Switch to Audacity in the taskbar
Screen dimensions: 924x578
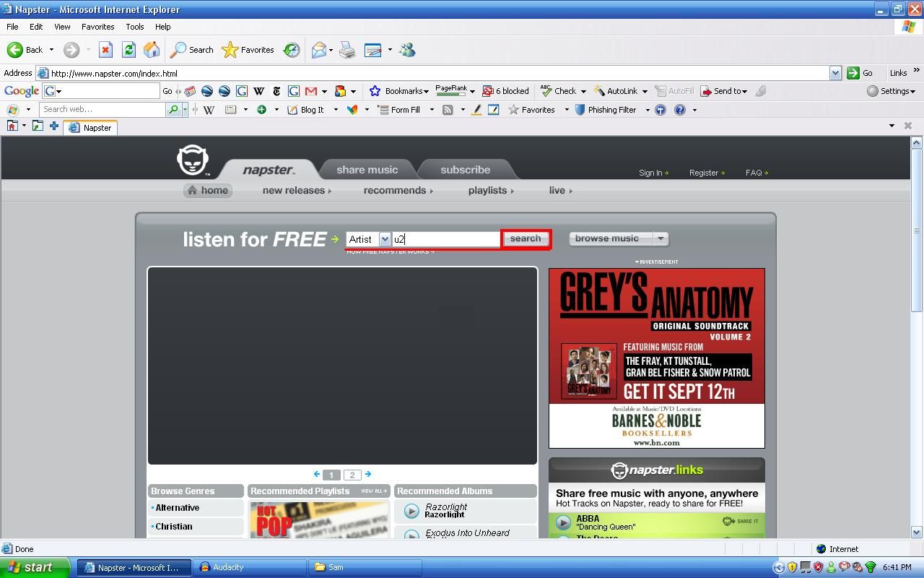[x=251, y=568]
